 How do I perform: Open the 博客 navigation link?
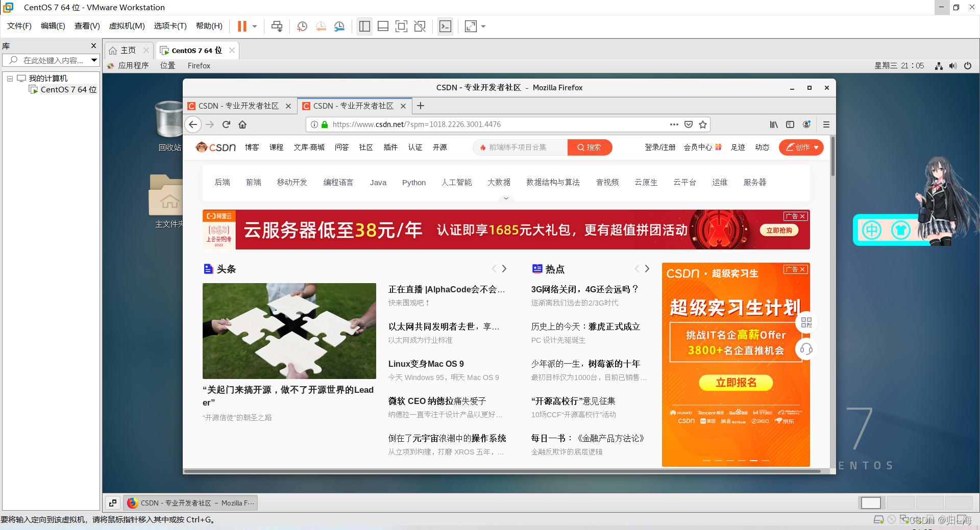click(252, 147)
